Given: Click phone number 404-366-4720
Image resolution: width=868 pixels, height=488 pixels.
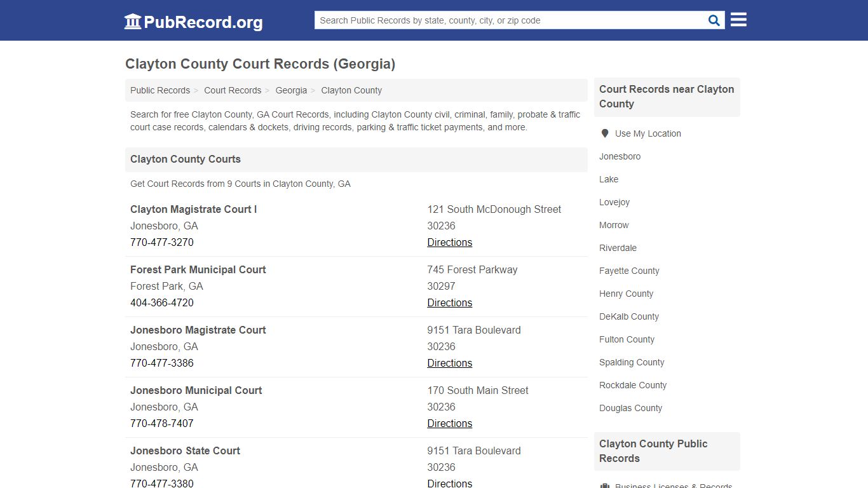Looking at the screenshot, I should [x=162, y=302].
